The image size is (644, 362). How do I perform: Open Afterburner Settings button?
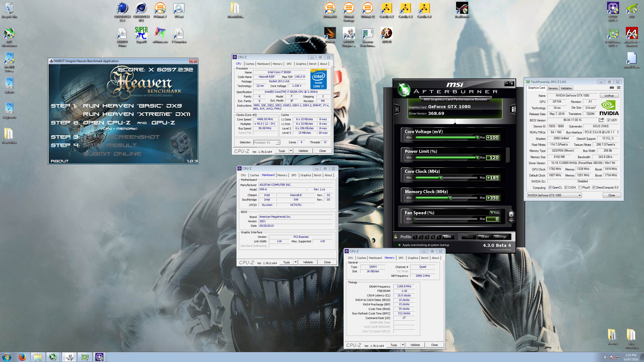(x=501, y=237)
